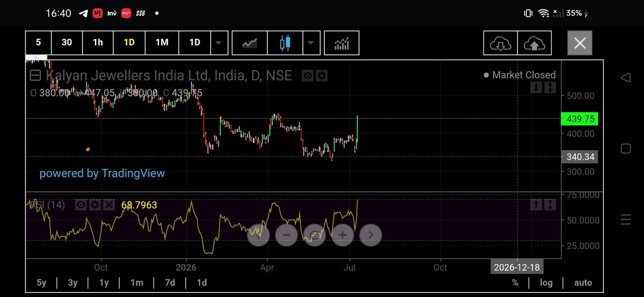Image resolution: width=644 pixels, height=297 pixels.
Task: Set chart range to 1m
Action: pyautogui.click(x=136, y=283)
